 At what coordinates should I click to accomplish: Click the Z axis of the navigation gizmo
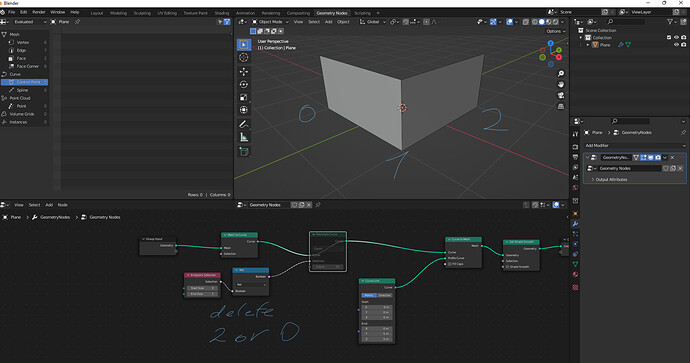[551, 43]
